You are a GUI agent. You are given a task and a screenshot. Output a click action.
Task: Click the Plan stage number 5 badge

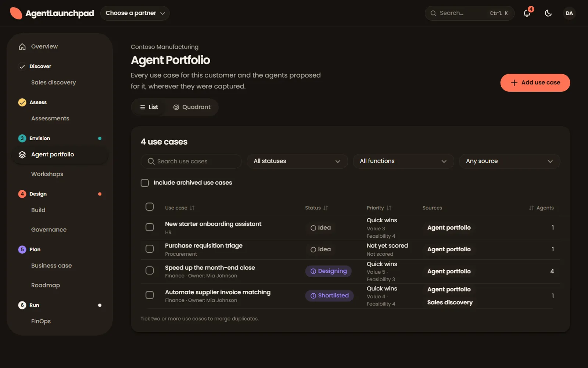click(22, 250)
